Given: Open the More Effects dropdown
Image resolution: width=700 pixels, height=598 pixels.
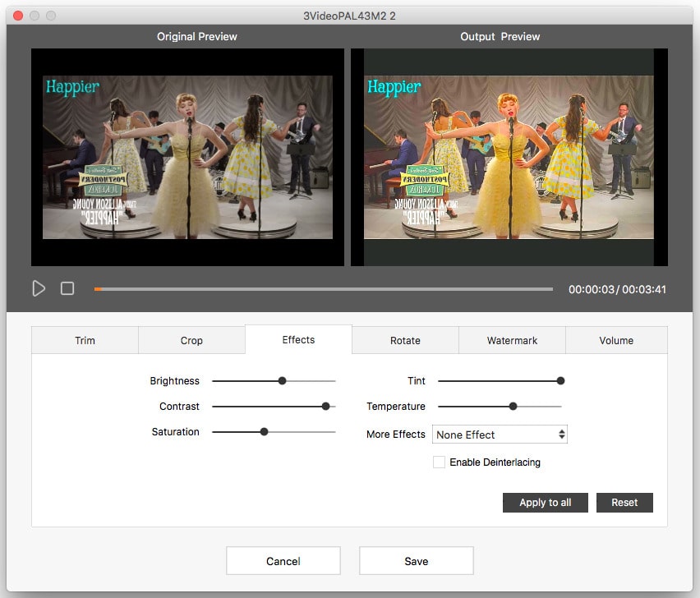Looking at the screenshot, I should 500,435.
